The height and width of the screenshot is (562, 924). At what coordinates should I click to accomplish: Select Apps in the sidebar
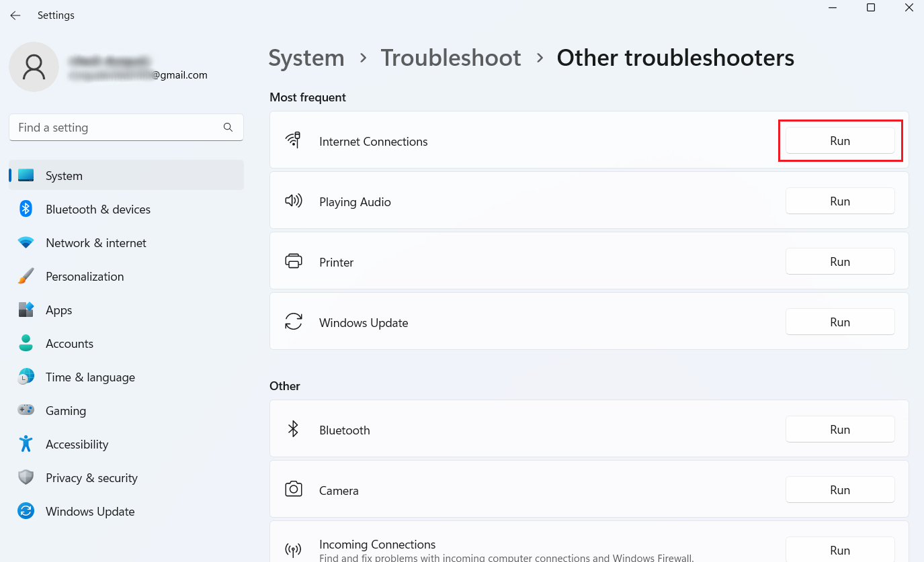coord(126,310)
